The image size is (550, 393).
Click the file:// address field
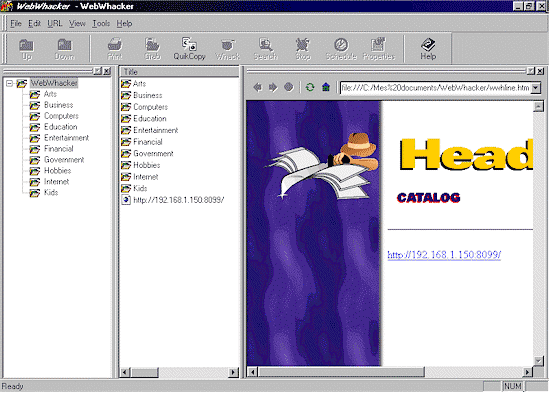pyautogui.click(x=435, y=88)
